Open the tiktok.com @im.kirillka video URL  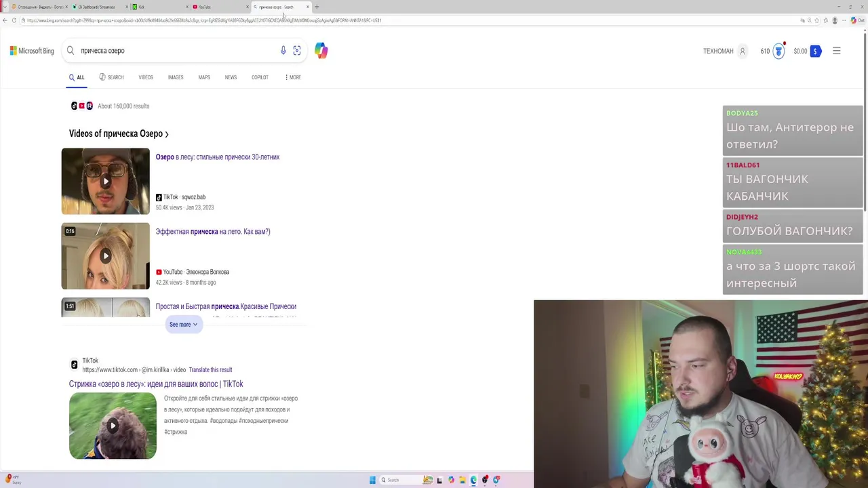[134, 370]
